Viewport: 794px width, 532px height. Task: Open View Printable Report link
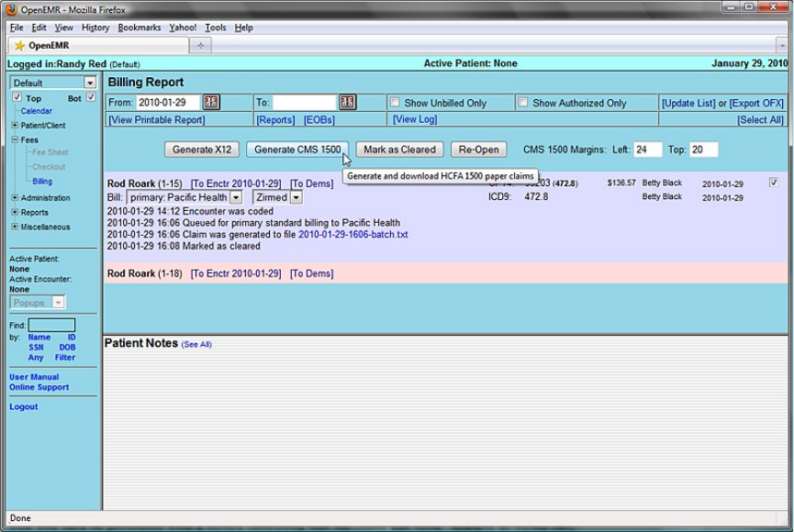pyautogui.click(x=156, y=119)
